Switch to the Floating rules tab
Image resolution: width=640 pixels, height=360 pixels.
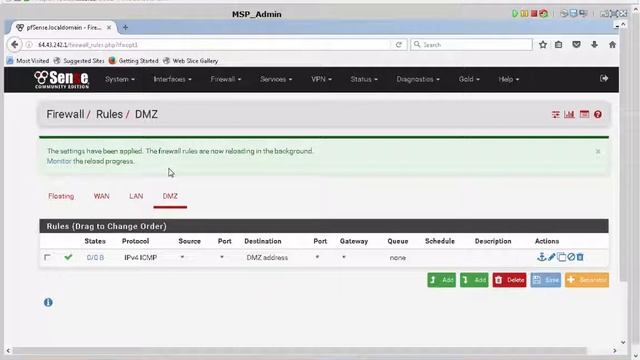(x=61, y=196)
